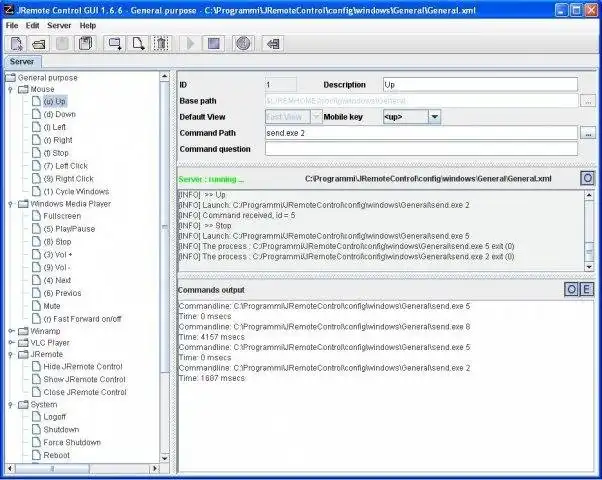Select Hide JRemote Control tree item

pos(83,366)
